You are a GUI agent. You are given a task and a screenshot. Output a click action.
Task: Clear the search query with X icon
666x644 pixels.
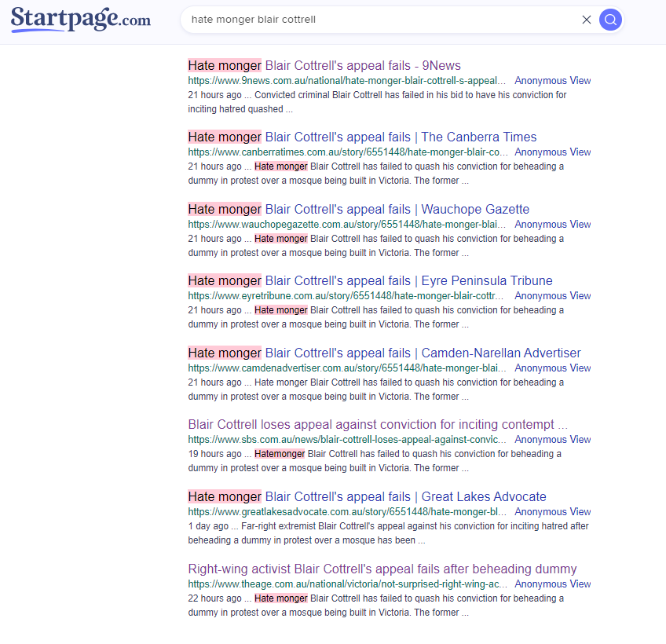[587, 20]
